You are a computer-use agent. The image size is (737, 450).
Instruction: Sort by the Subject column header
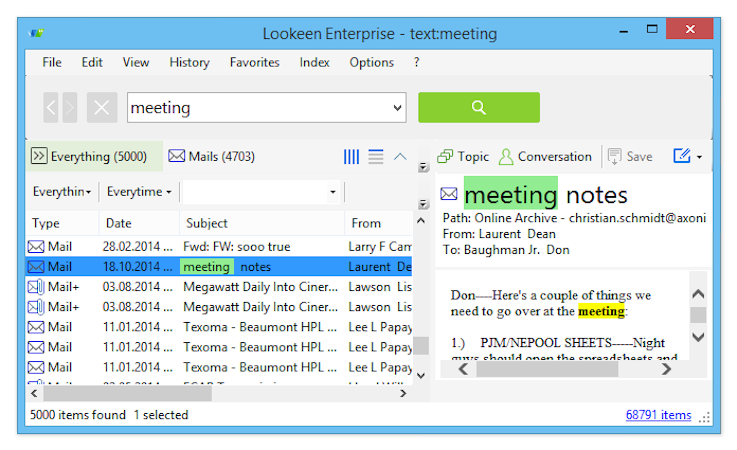(x=262, y=223)
